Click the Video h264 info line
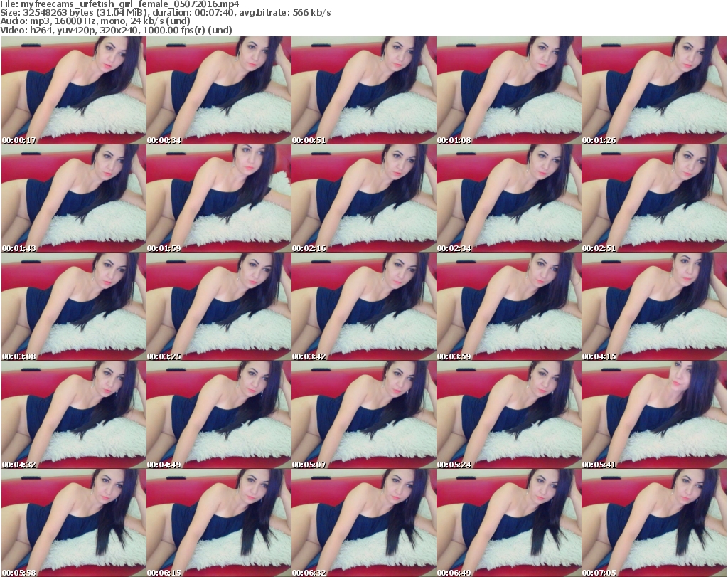Viewport: 728px width, 577px height. (x=116, y=30)
